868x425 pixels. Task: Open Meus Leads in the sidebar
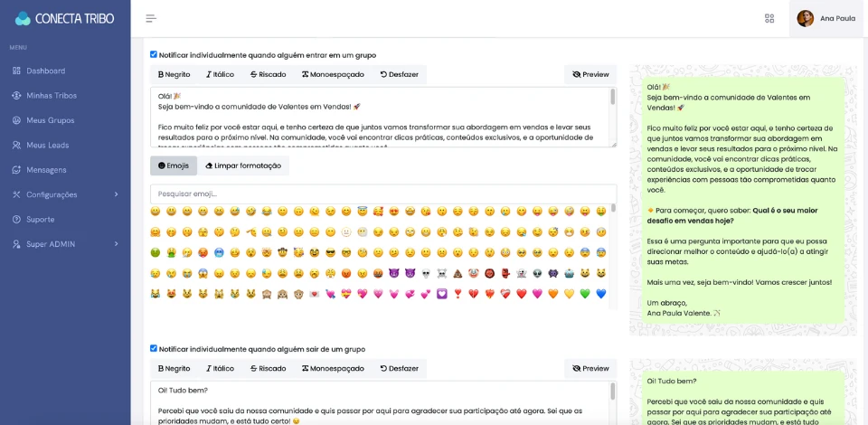[x=47, y=145]
